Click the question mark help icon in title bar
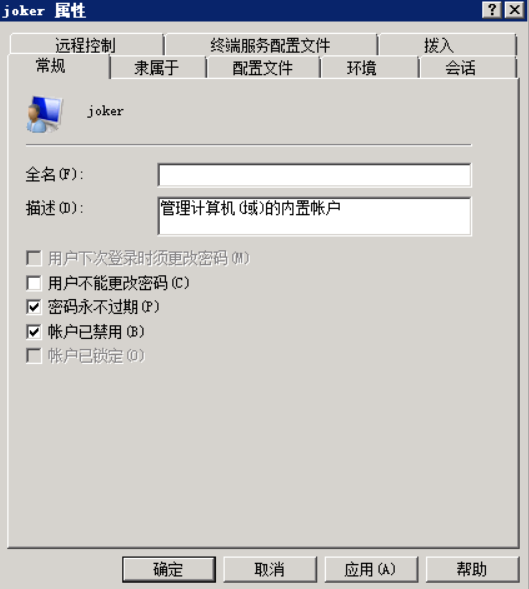529x589 pixels. pos(491,10)
